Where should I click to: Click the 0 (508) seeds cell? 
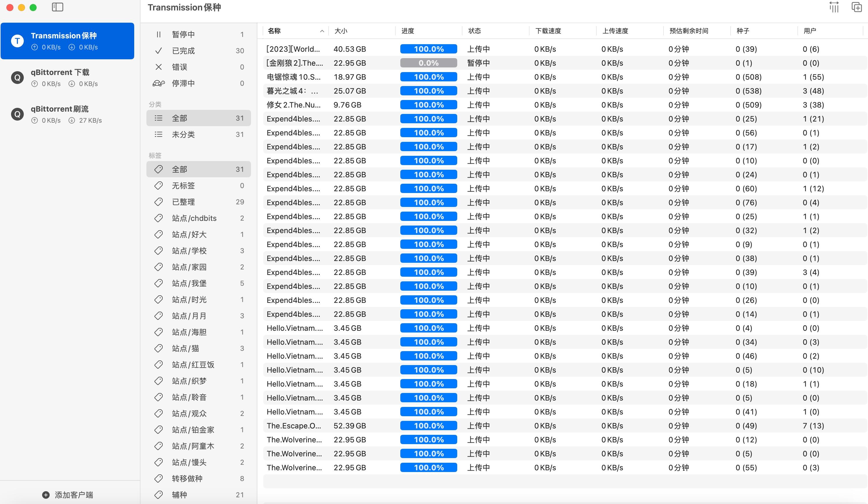point(749,77)
